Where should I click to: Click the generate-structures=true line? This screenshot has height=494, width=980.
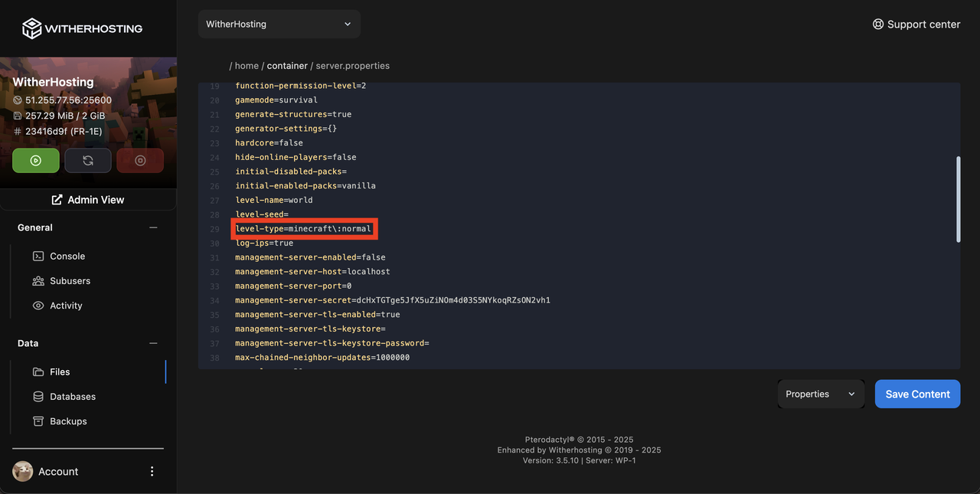pos(293,115)
